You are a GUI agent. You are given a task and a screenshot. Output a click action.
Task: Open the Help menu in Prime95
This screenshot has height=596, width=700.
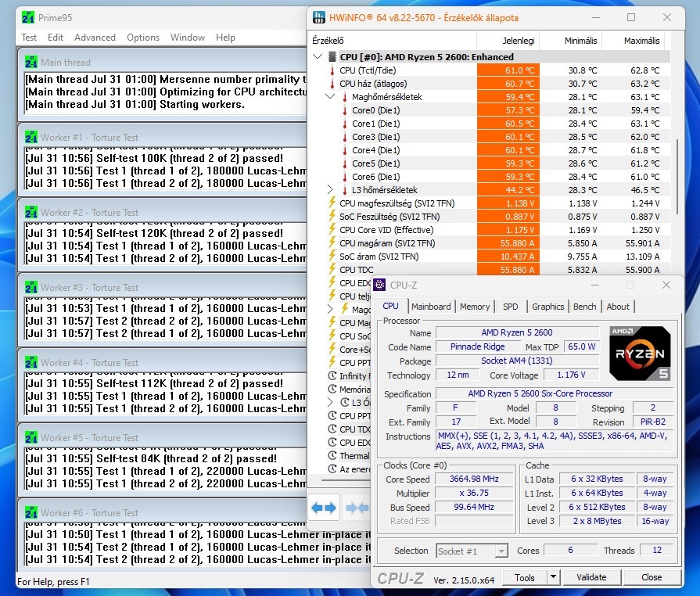[x=225, y=38]
